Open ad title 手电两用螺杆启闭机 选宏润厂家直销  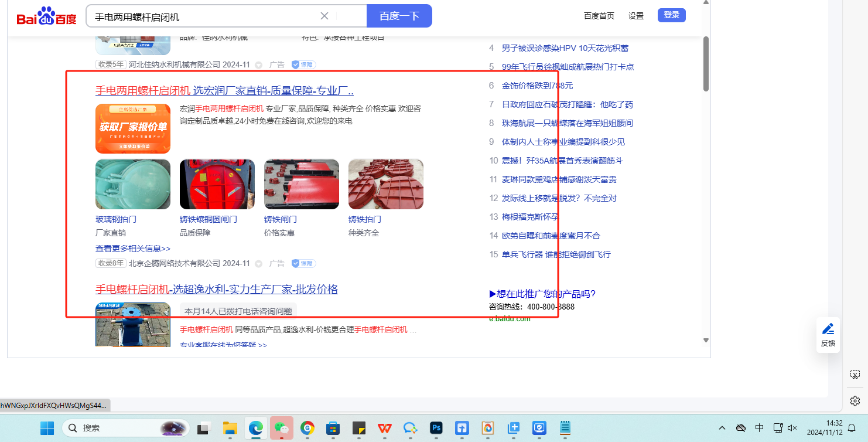(224, 91)
